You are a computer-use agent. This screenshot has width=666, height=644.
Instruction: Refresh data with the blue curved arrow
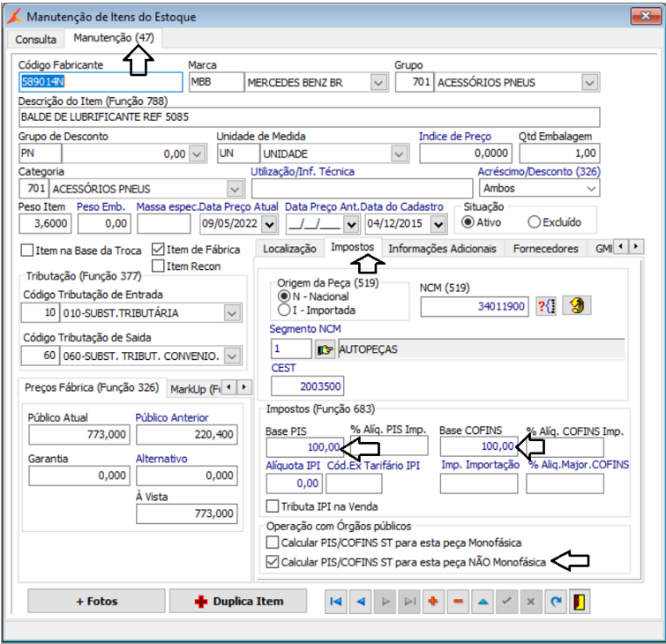(556, 602)
